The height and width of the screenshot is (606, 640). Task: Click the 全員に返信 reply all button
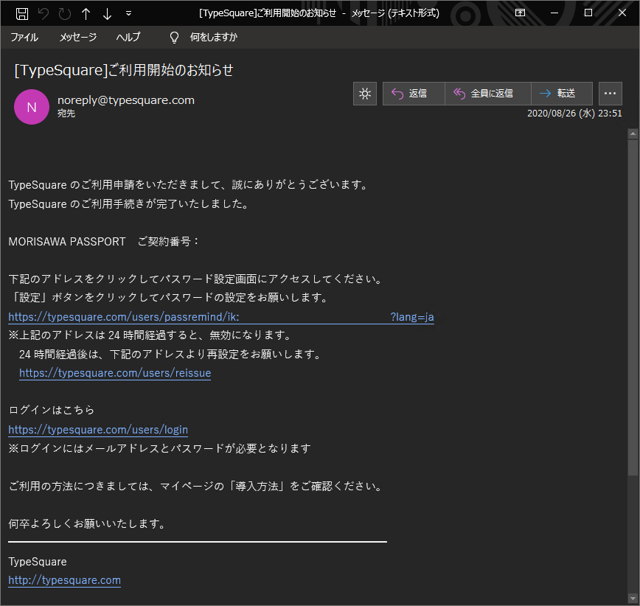point(488,93)
